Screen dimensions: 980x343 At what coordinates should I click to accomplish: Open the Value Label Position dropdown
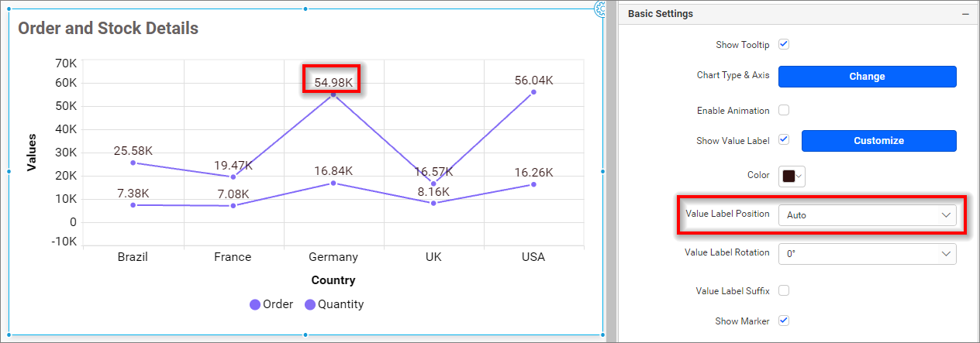867,215
